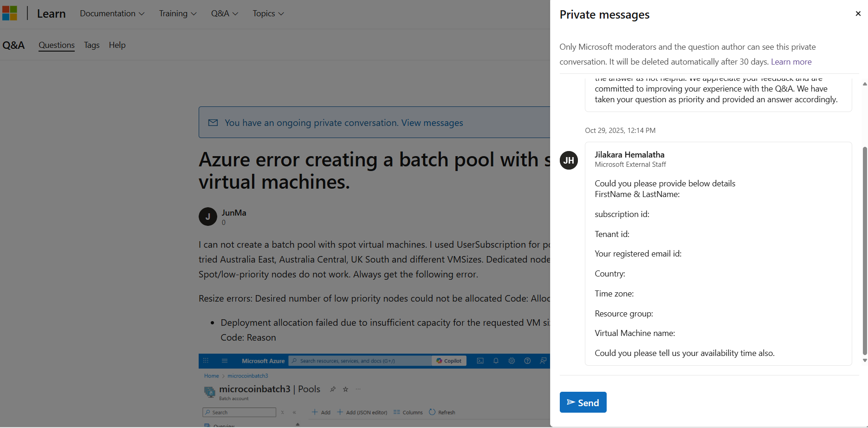Click the Microsoft Azure brand text in screenshot

tap(263, 361)
